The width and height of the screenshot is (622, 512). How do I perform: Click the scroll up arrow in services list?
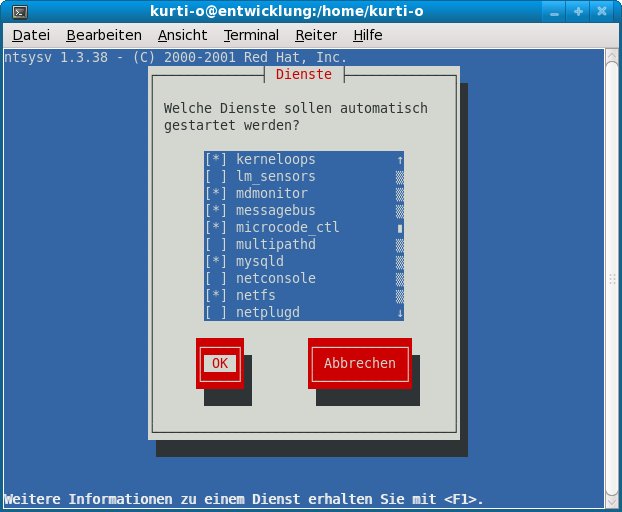tap(400, 160)
